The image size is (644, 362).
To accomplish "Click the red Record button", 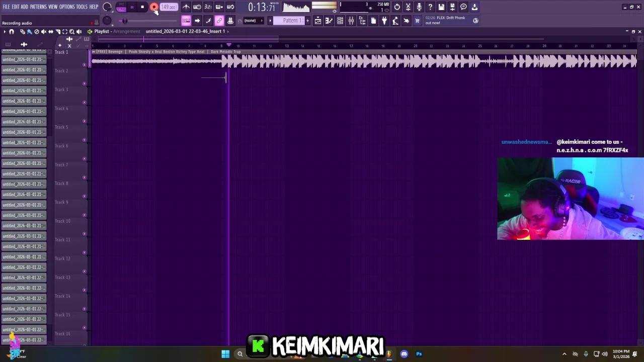I will click(x=154, y=7).
